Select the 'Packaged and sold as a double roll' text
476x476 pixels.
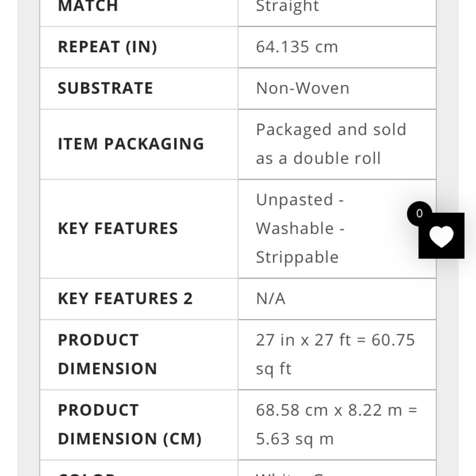pyautogui.click(x=331, y=144)
